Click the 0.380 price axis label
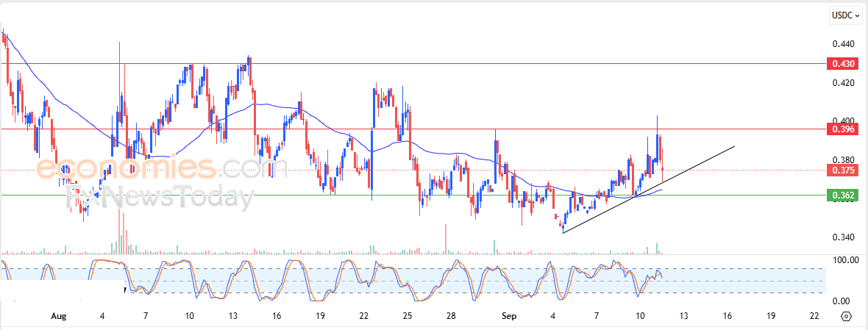This screenshot has width=868, height=330. click(x=843, y=159)
